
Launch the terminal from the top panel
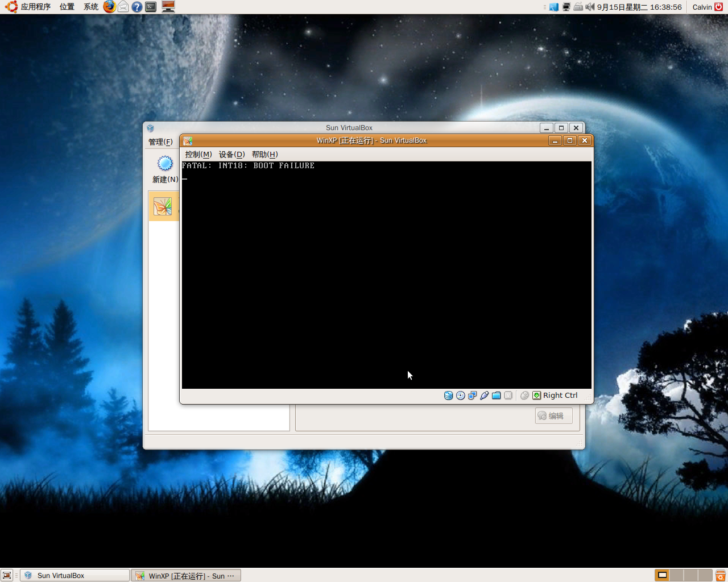(x=151, y=7)
